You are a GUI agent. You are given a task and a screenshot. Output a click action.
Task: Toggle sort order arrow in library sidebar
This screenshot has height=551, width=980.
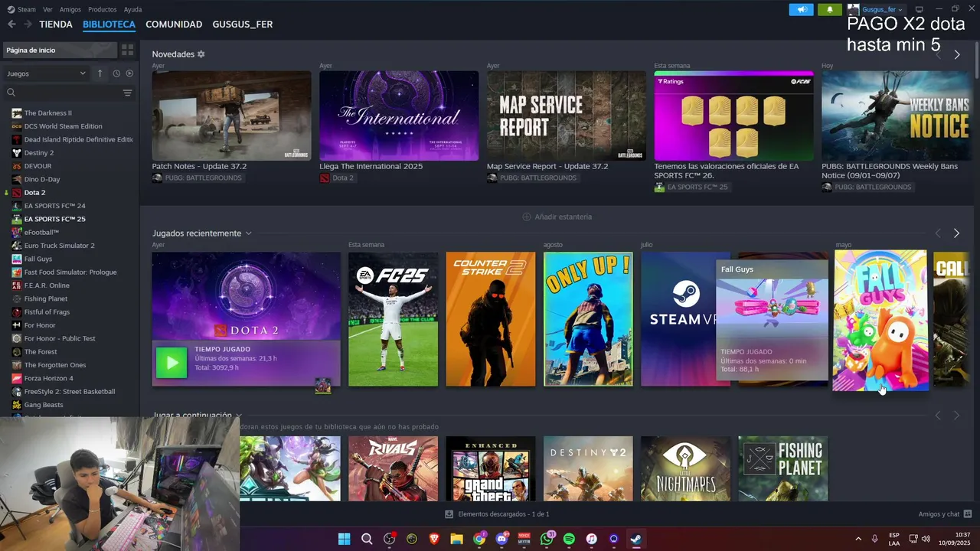pos(100,73)
